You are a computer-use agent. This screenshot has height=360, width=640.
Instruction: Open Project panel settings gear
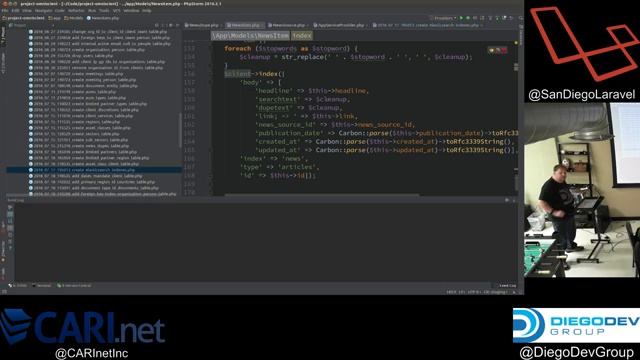[171, 25]
